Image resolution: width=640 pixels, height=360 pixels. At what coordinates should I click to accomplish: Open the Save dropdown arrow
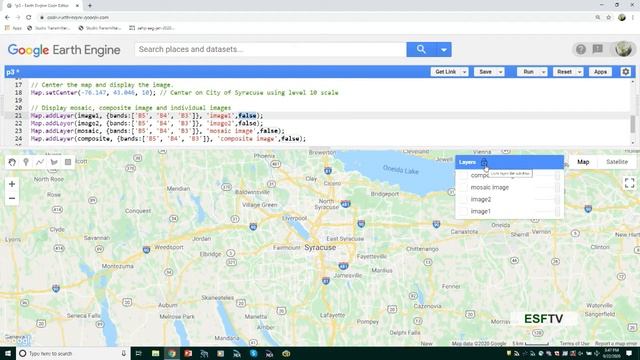[500, 72]
